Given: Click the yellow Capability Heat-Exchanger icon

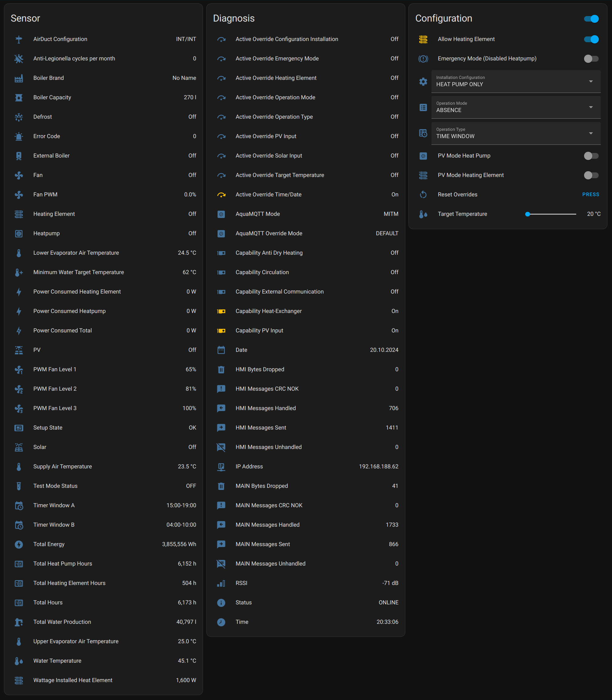Looking at the screenshot, I should click(221, 311).
